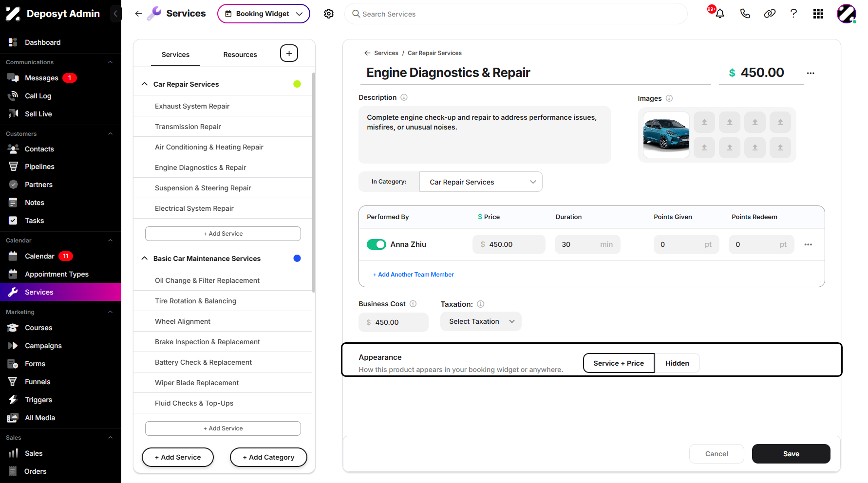Click Images info icon
The image size is (868, 483).
point(669,98)
